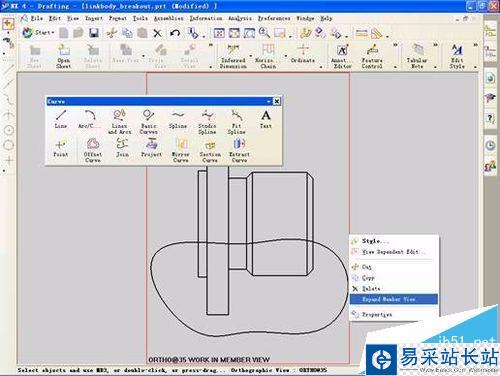Open the Help menu

click(326, 18)
